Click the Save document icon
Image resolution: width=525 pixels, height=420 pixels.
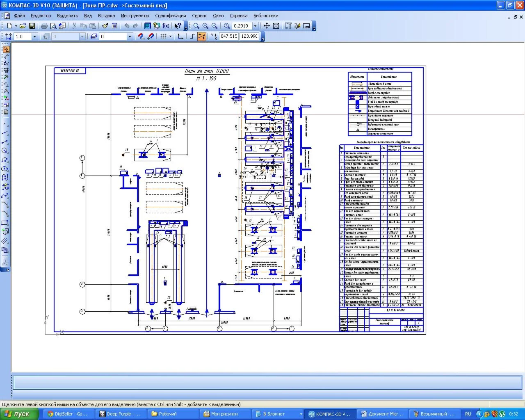click(32, 26)
